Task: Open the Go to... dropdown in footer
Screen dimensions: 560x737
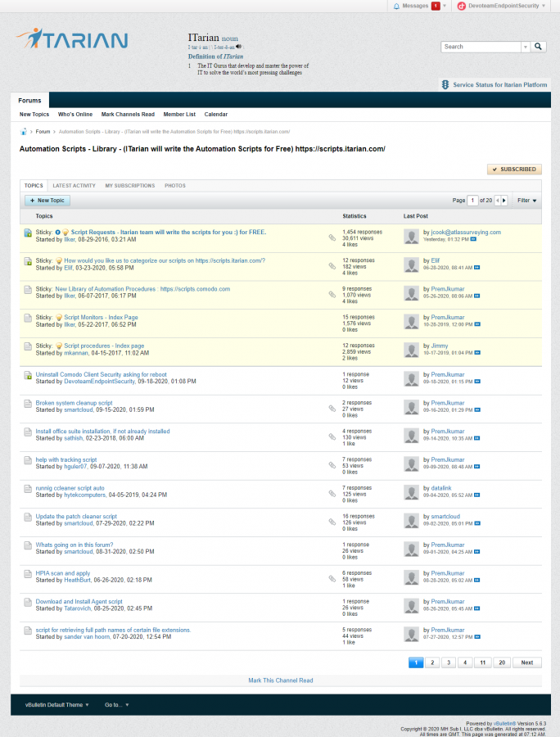Action: [x=116, y=704]
